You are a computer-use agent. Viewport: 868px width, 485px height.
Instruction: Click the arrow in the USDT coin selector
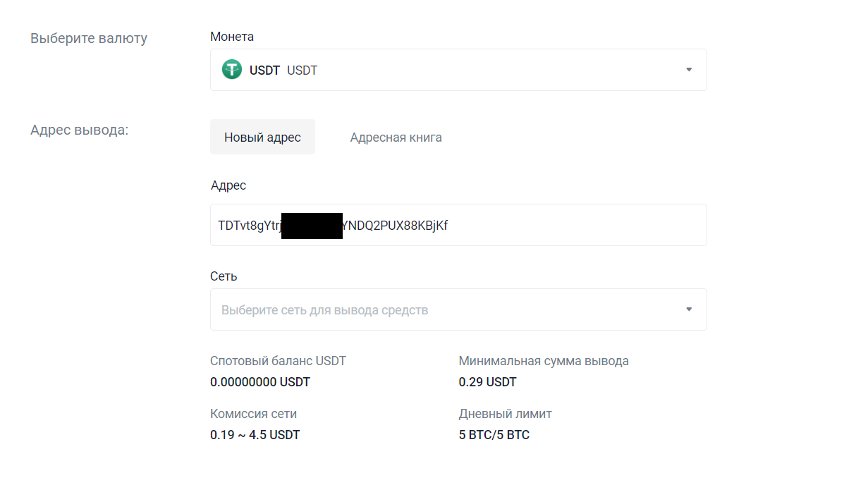click(x=689, y=70)
